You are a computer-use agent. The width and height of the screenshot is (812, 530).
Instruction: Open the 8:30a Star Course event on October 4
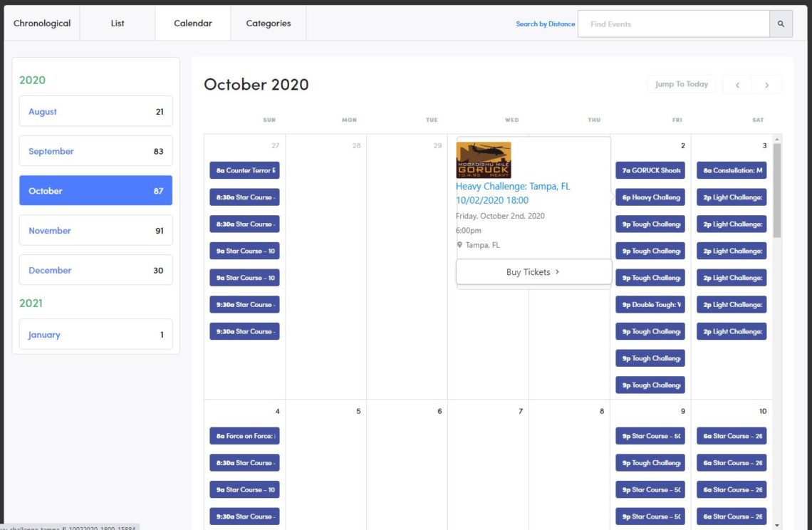click(x=244, y=463)
